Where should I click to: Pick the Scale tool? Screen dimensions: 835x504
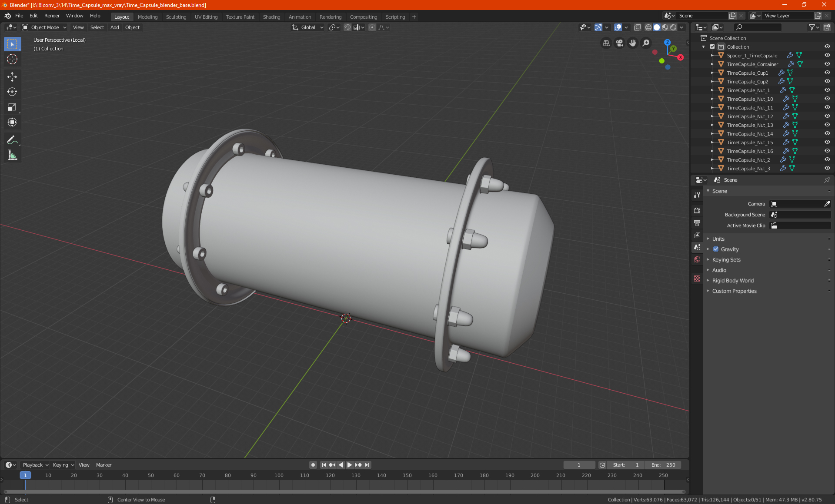[x=12, y=107]
